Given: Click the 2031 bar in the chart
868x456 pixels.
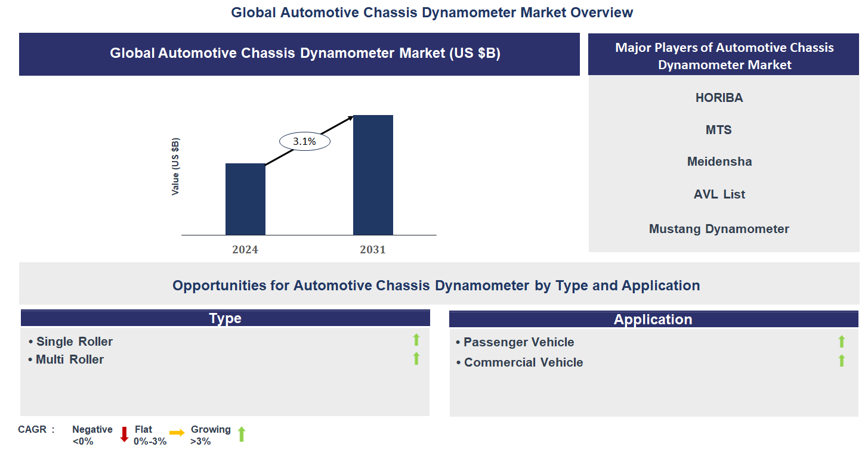Looking at the screenshot, I should (x=373, y=175).
